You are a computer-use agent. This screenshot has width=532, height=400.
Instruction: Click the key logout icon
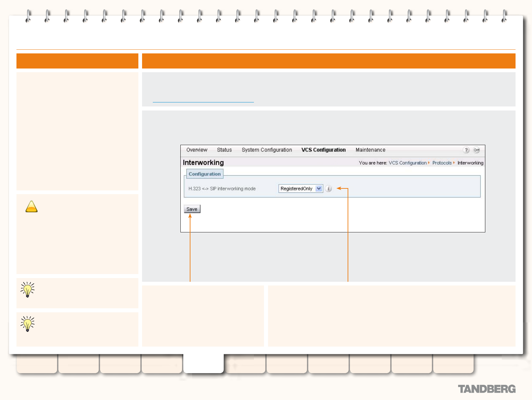coord(477,150)
